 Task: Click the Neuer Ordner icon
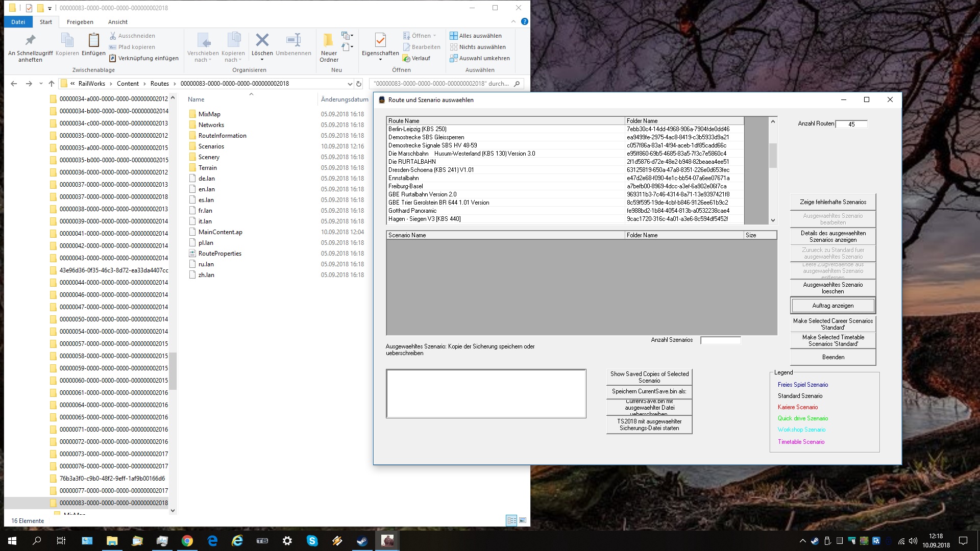[x=329, y=40]
